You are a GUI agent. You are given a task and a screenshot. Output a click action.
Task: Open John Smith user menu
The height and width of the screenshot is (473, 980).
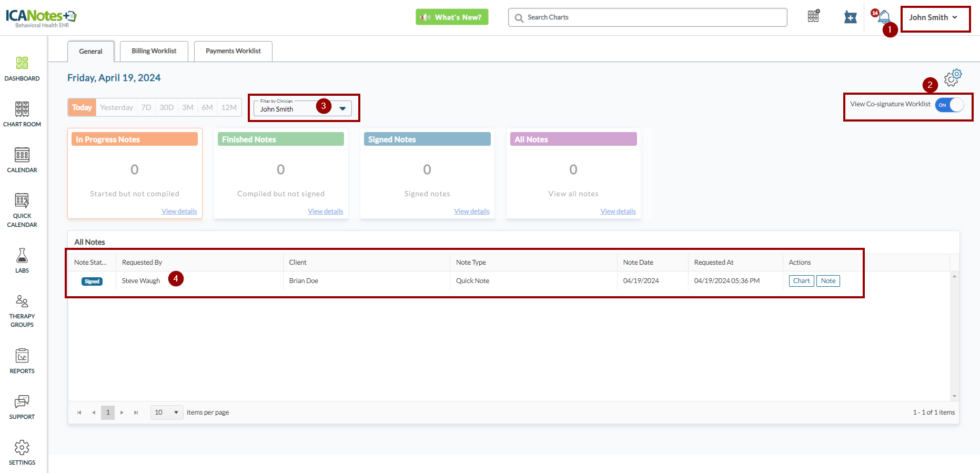pos(933,17)
